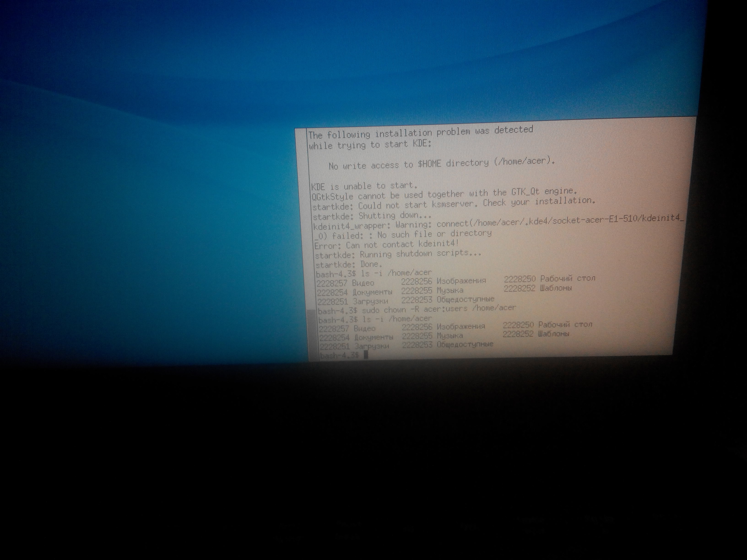747x560 pixels.
Task: Click the terminal cursor block after last prompt
Action: coord(366,355)
